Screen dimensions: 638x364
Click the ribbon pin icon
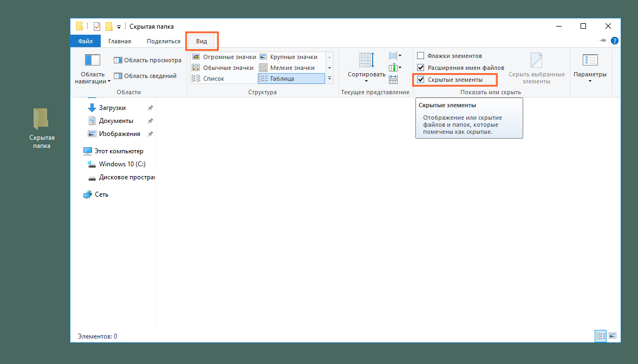tap(603, 40)
